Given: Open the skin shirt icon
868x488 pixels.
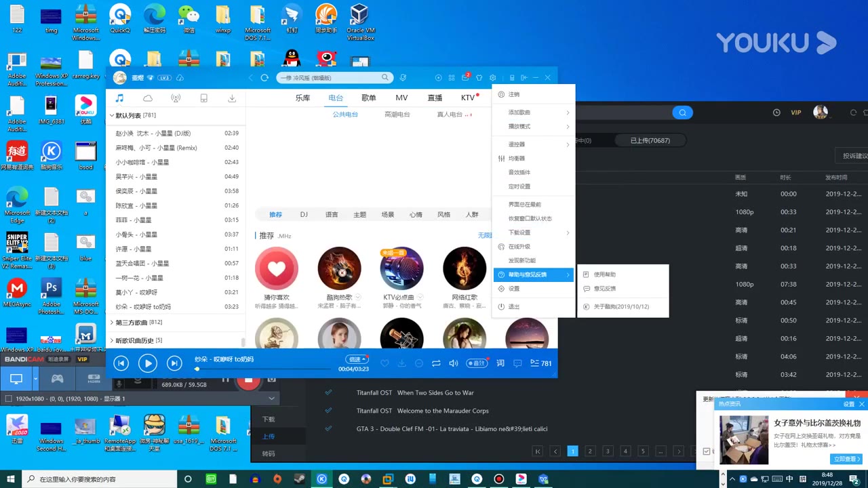Looking at the screenshot, I should pyautogui.click(x=479, y=78).
